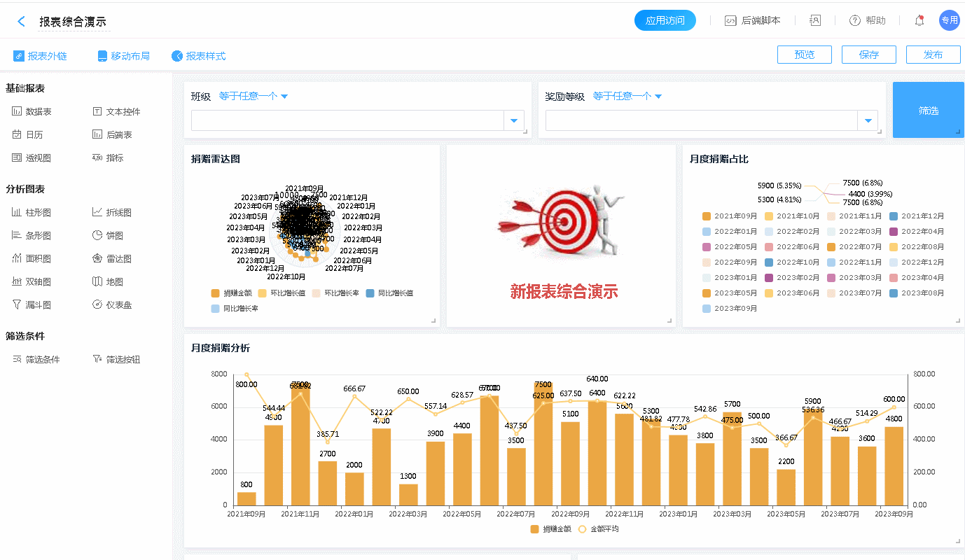Click the 应用访问 button
This screenshot has width=965, height=560.
(x=665, y=20)
